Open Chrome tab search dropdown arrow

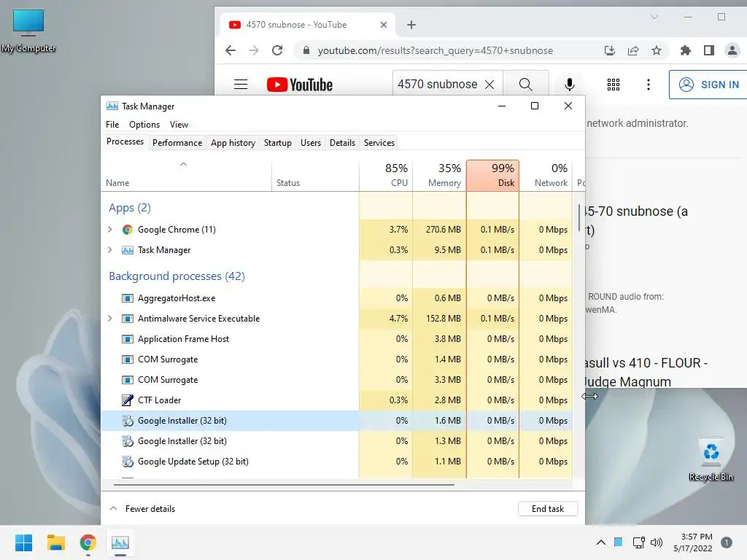[x=654, y=17]
